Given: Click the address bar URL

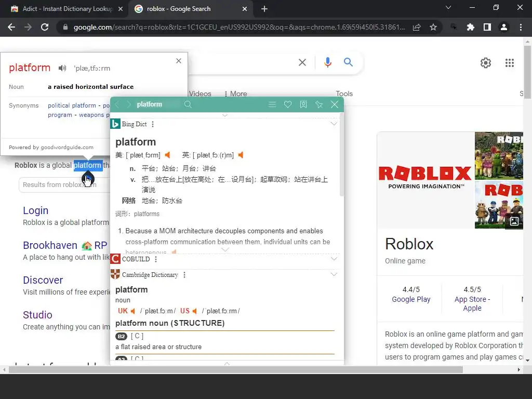Looking at the screenshot, I should point(239,27).
